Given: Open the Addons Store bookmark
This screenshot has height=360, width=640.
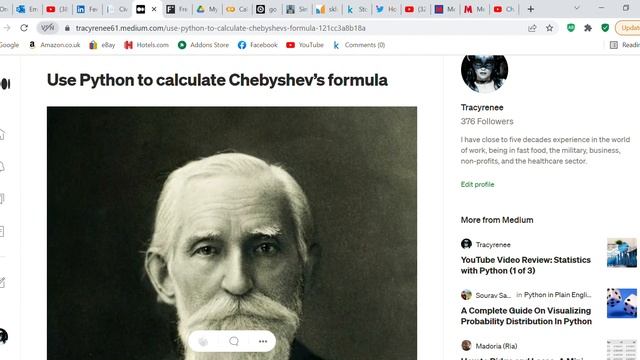Looking at the screenshot, I should (x=204, y=45).
